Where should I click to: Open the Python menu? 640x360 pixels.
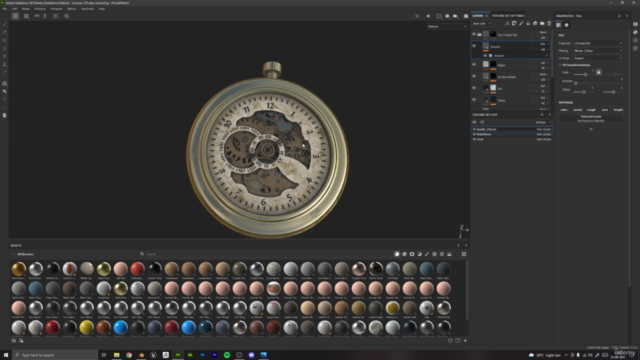[71, 9]
